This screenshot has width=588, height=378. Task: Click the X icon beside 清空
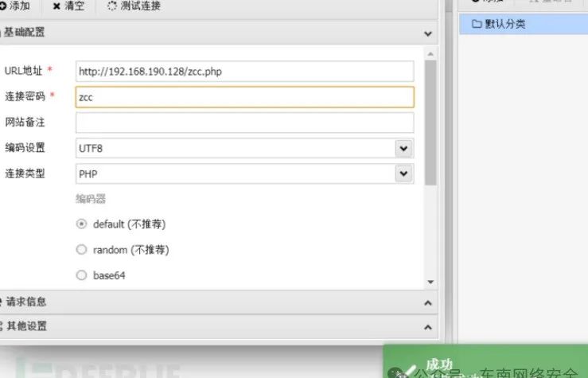[x=56, y=6]
